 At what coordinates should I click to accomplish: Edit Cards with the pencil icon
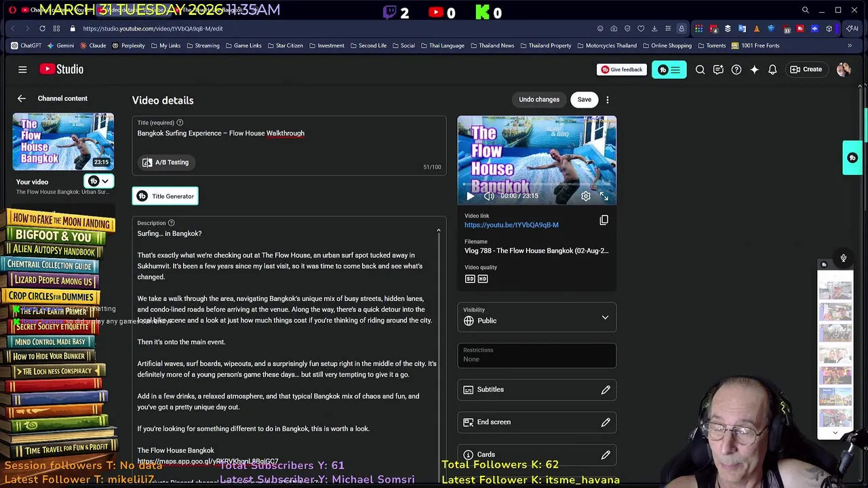point(606,455)
